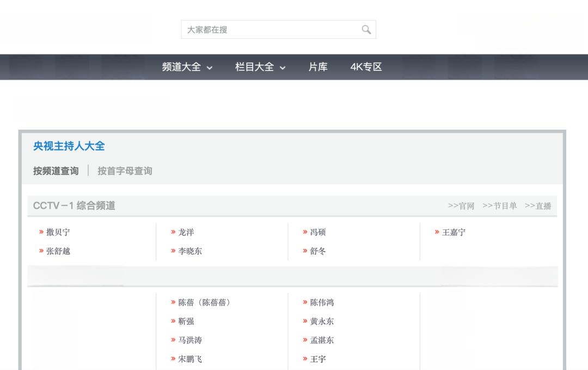Open the 栏目大全 menu
The image size is (588, 370).
click(255, 67)
